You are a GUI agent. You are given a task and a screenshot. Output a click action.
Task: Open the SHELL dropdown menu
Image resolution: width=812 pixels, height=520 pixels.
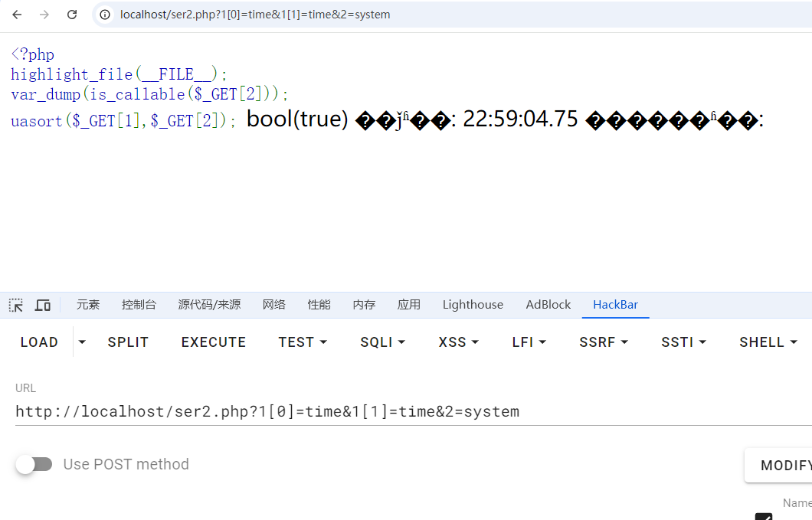click(x=768, y=342)
